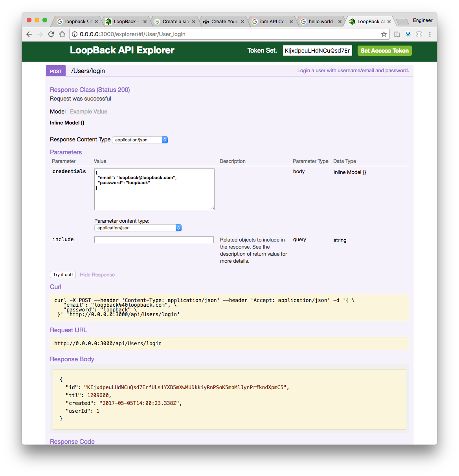
Task: Click the Request URL text 'http://0.0.0.0:3000/api/Users/login'
Action: (x=108, y=343)
